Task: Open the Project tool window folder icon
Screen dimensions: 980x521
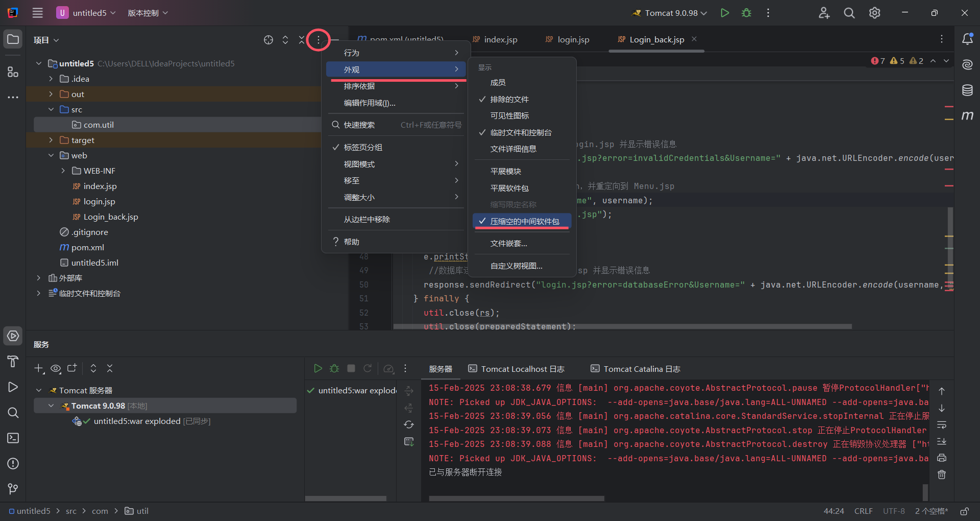Action: (13, 39)
